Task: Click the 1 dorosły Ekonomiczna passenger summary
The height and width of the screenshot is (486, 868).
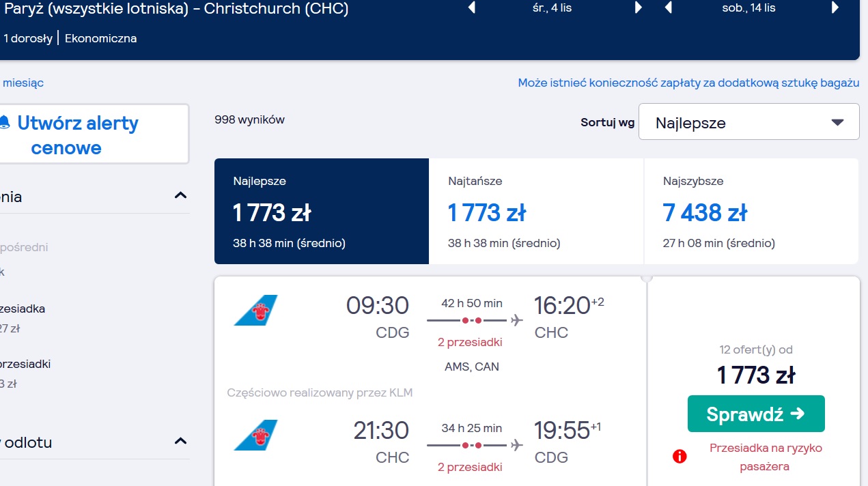Action: [70, 38]
